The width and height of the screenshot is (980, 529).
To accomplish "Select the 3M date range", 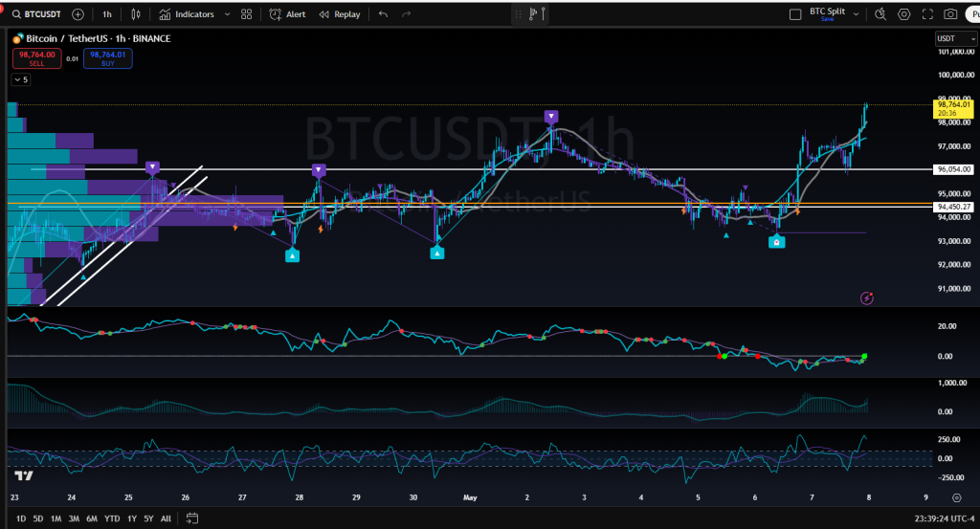I will (74, 518).
